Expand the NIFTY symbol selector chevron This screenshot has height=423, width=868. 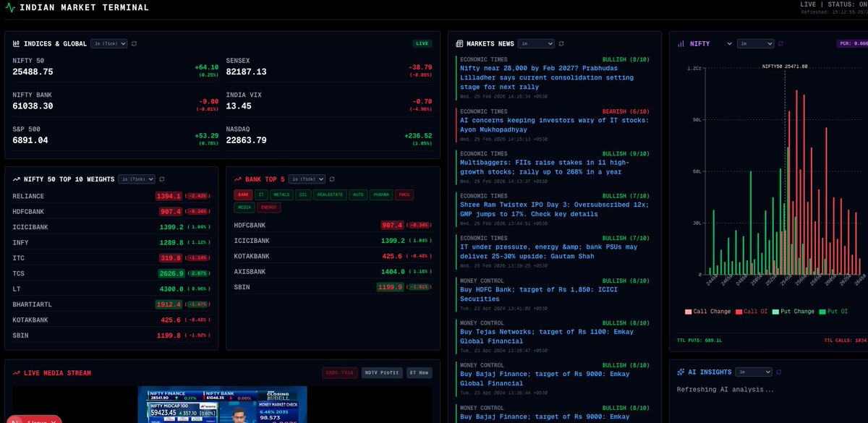tap(729, 43)
